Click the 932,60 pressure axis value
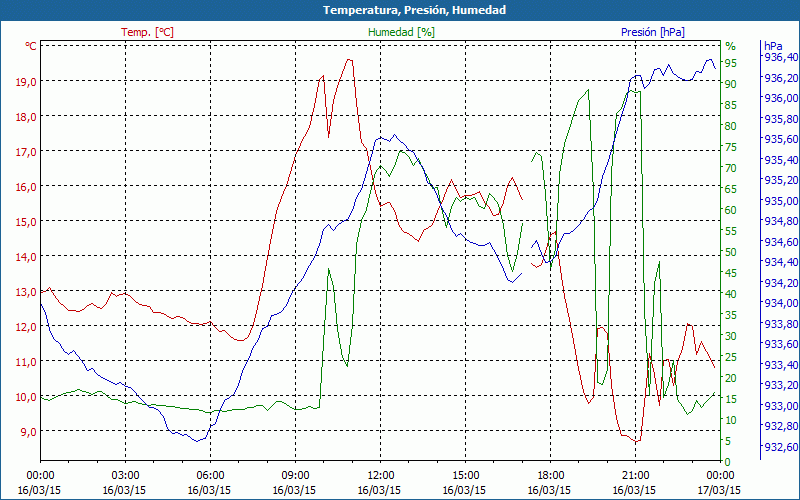Screen dimensions: 800x500 [781, 447]
